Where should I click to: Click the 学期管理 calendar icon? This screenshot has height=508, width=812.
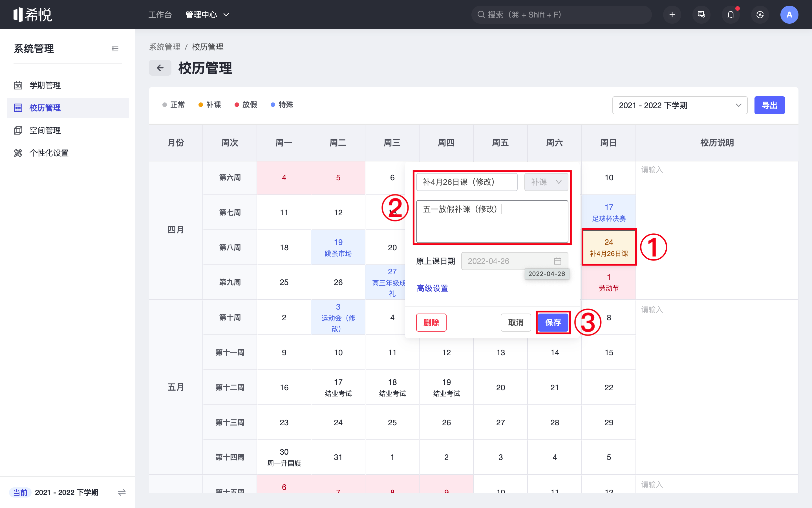pos(18,85)
